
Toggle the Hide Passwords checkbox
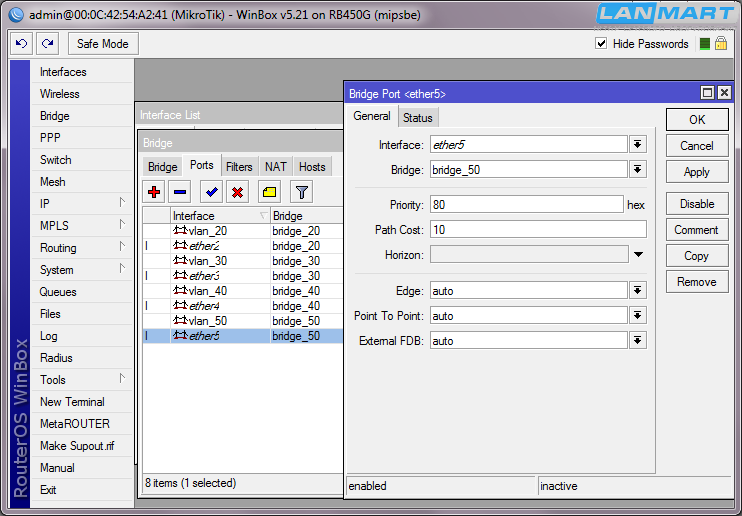click(x=601, y=44)
